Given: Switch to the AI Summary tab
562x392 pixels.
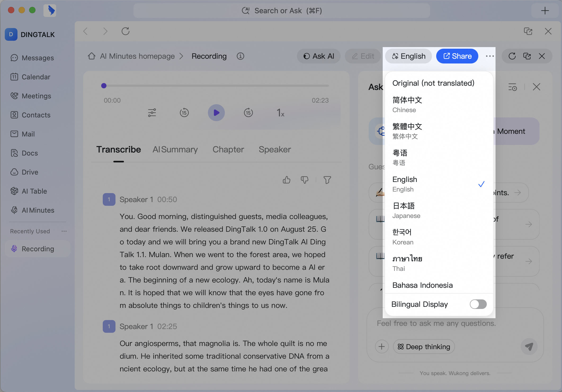Looking at the screenshot, I should (x=175, y=149).
